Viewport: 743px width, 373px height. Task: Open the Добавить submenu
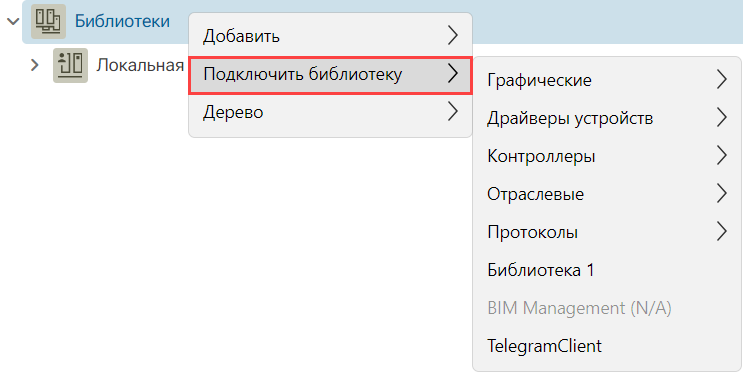(331, 36)
